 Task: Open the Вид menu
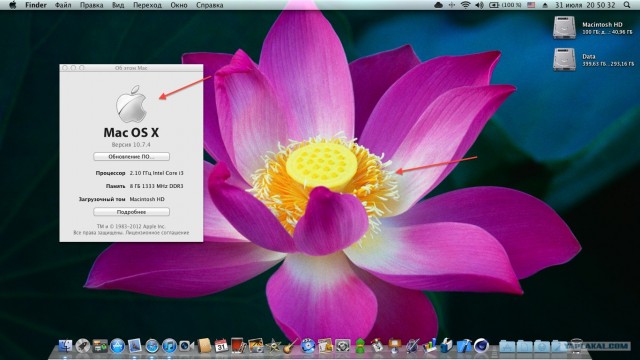118,5
